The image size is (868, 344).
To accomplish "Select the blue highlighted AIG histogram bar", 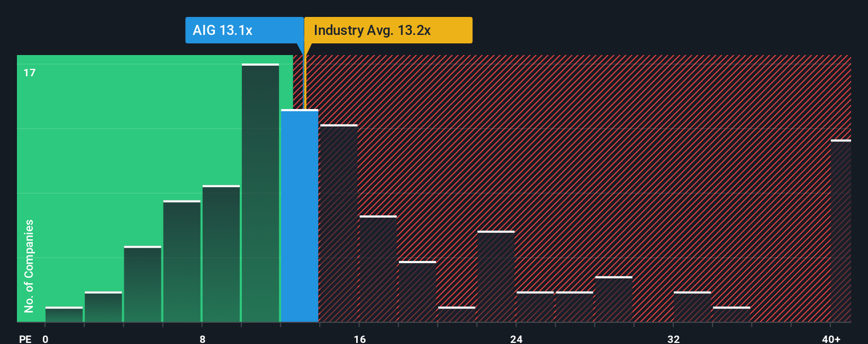I will (x=300, y=216).
